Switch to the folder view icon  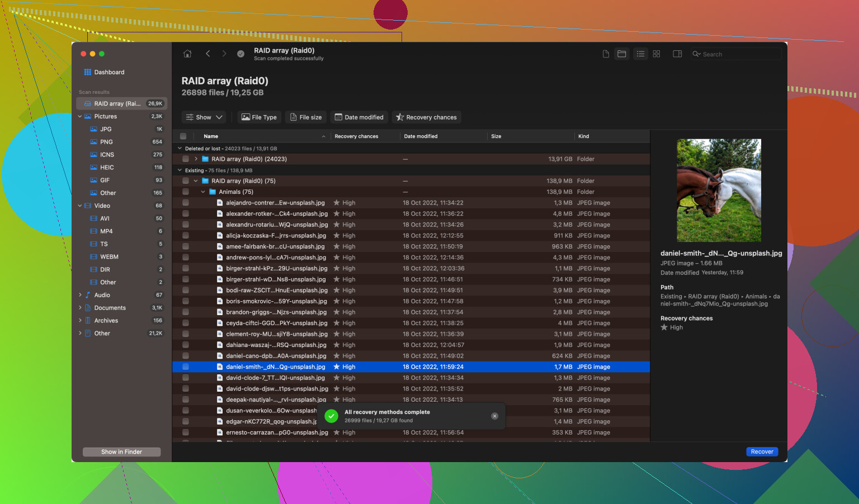tap(621, 54)
